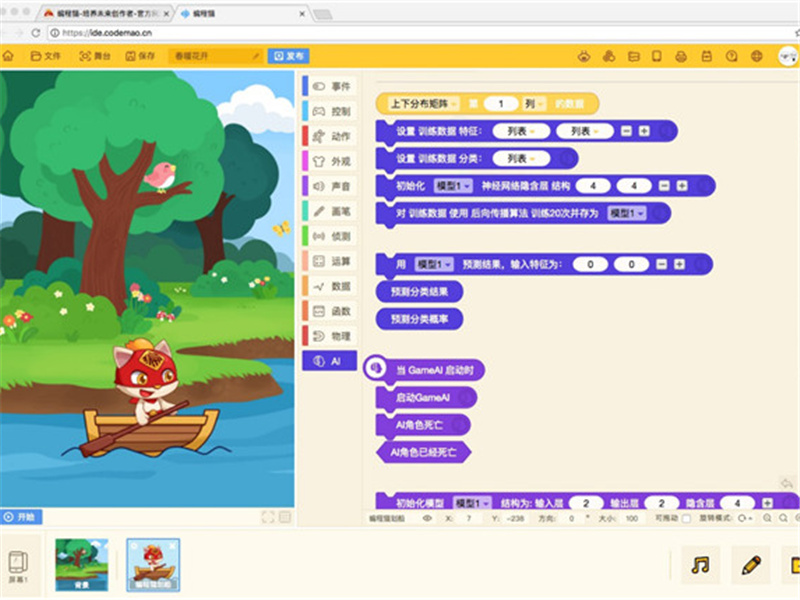Select the 动作 (Motion) block category
The height and width of the screenshot is (600, 800).
click(330, 136)
